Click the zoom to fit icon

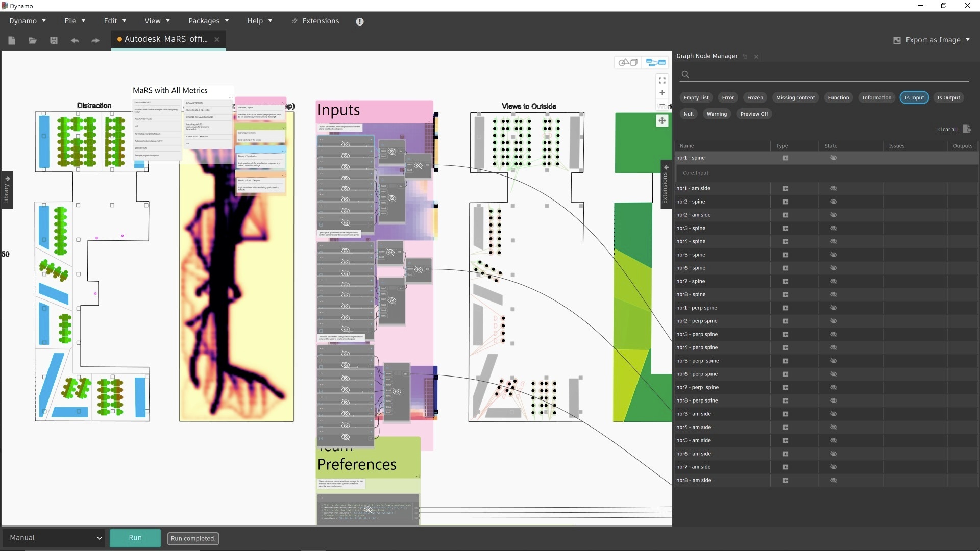pos(662,81)
